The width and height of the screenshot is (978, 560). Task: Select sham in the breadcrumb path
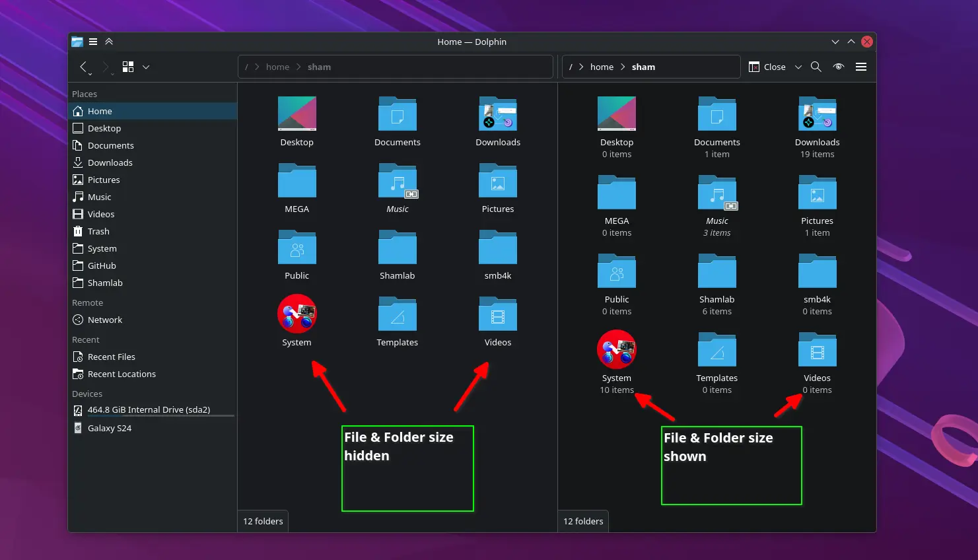point(319,66)
